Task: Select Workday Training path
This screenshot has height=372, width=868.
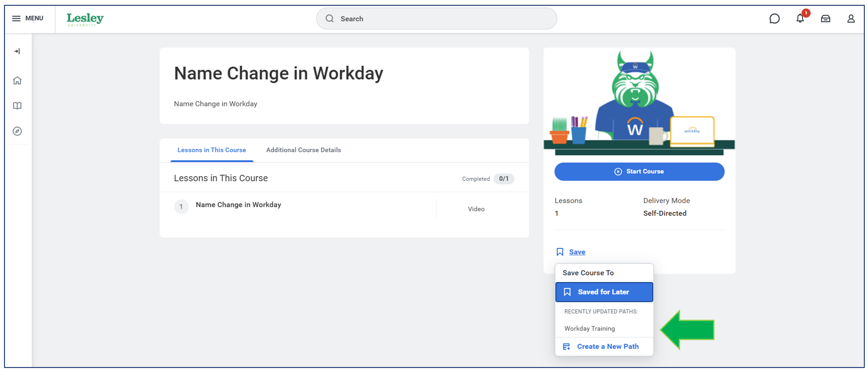Action: [x=590, y=328]
